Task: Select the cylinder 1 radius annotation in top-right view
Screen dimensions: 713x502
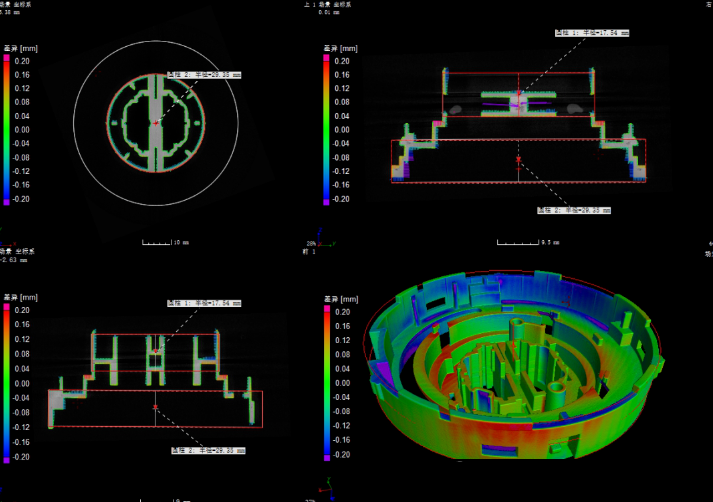Action: click(592, 33)
